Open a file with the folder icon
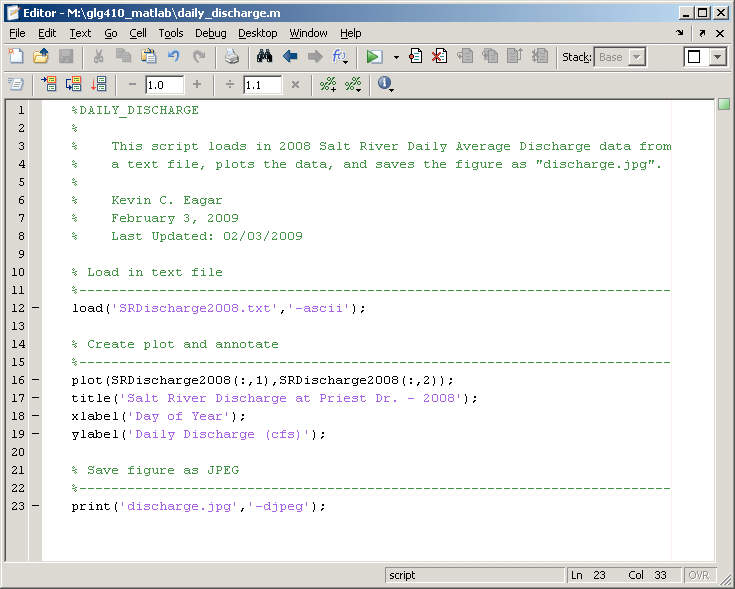The width and height of the screenshot is (735, 589). [x=41, y=56]
